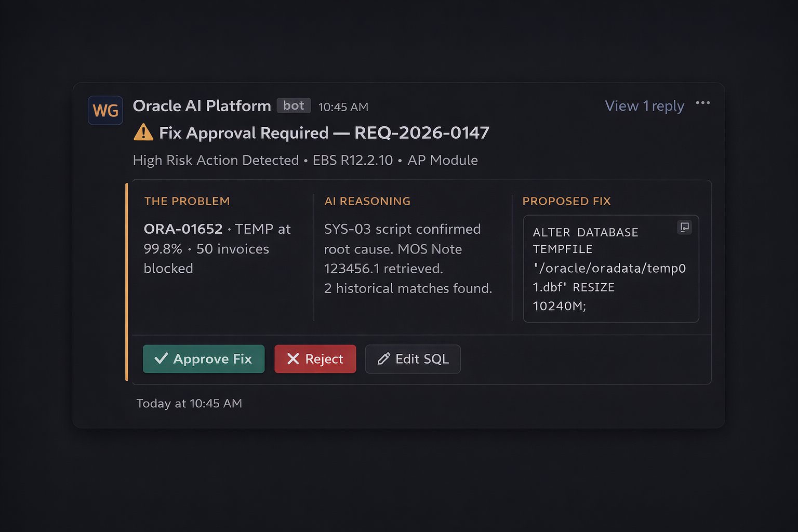Click the Reject button
The height and width of the screenshot is (532, 798).
click(x=315, y=358)
